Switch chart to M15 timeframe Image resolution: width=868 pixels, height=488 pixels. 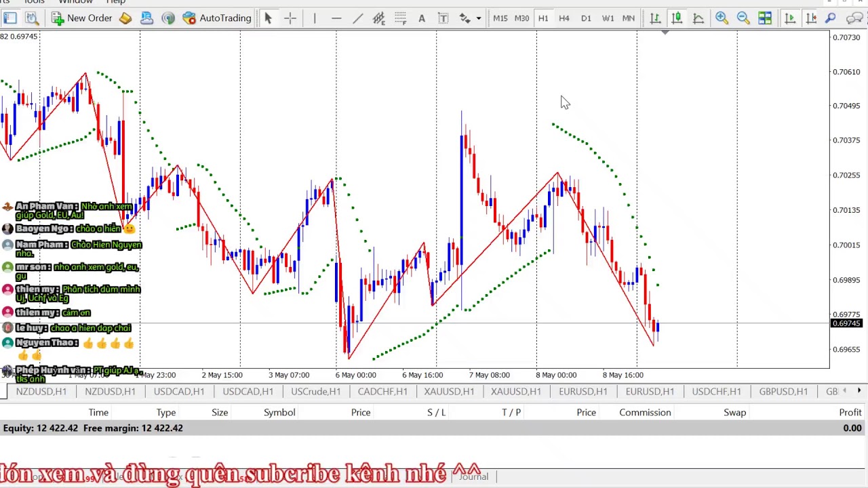[x=500, y=18]
